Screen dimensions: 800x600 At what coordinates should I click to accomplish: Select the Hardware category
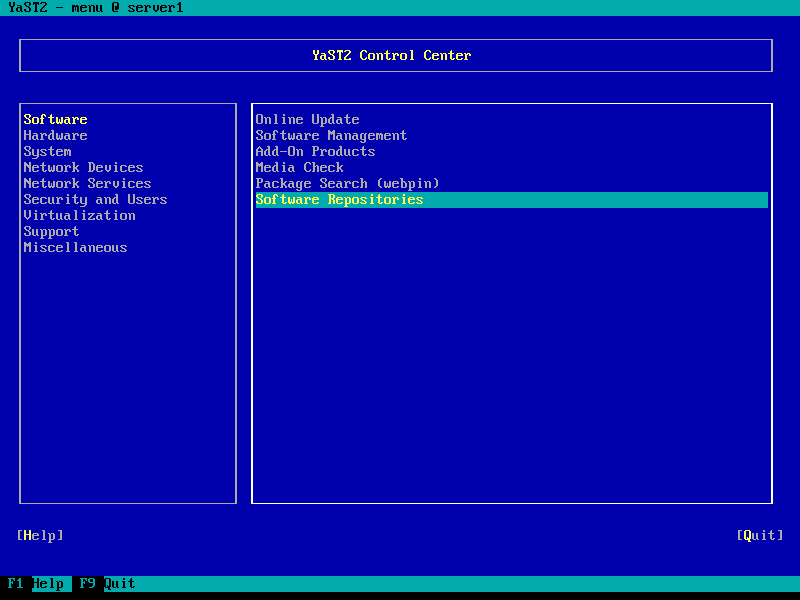pyautogui.click(x=55, y=136)
